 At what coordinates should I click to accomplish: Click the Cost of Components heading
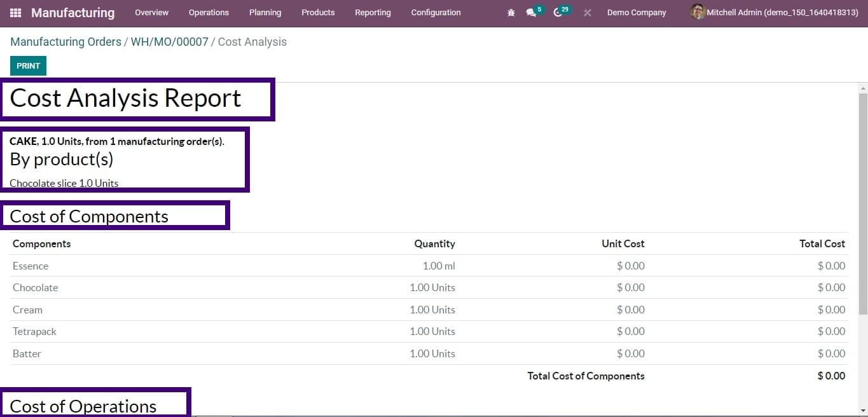pos(89,216)
